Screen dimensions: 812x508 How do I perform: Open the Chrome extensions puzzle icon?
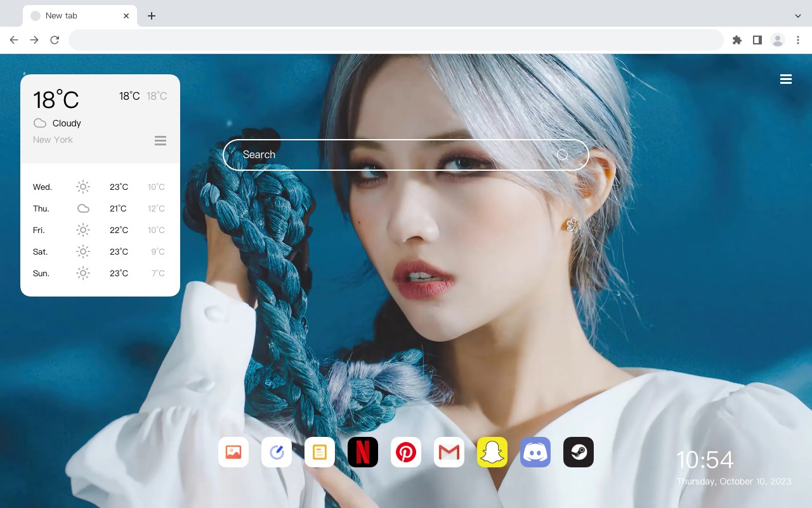click(737, 40)
